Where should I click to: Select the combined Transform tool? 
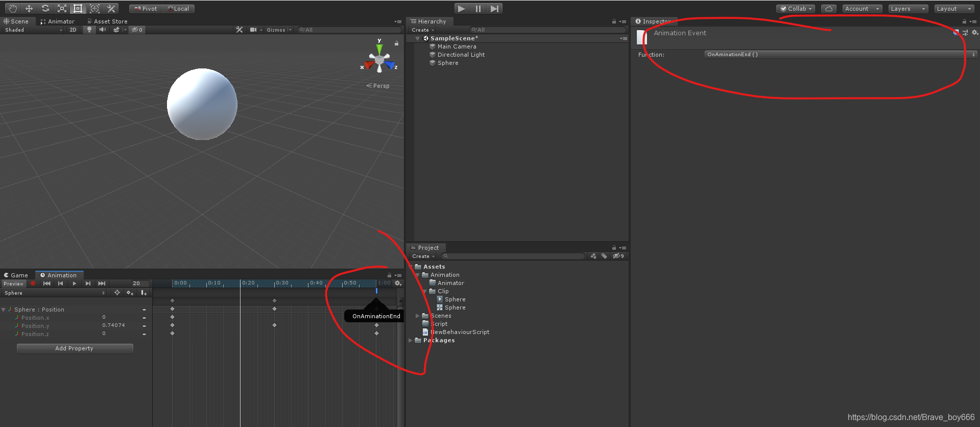click(94, 9)
